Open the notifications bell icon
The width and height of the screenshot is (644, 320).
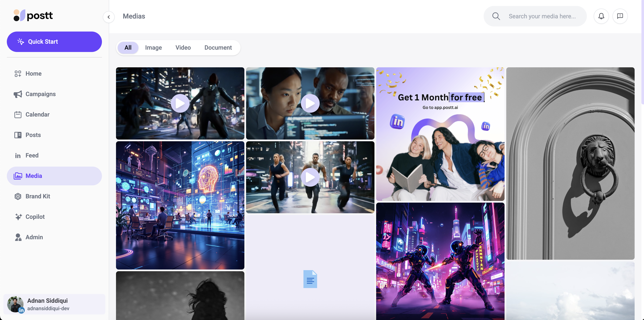(x=601, y=16)
